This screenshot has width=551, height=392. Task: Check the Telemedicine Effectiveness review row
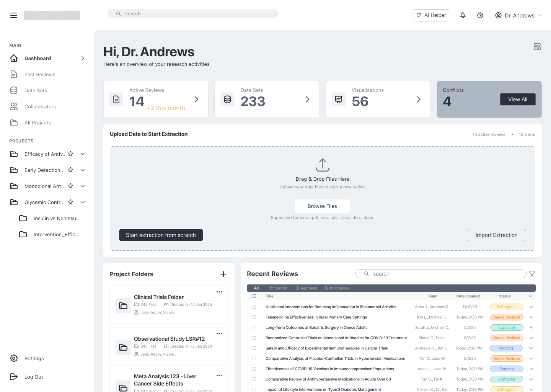coord(254,317)
